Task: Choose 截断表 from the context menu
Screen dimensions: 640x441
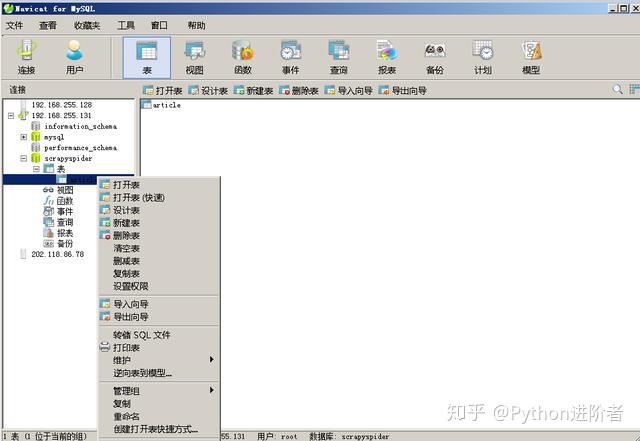Action: click(x=159, y=261)
